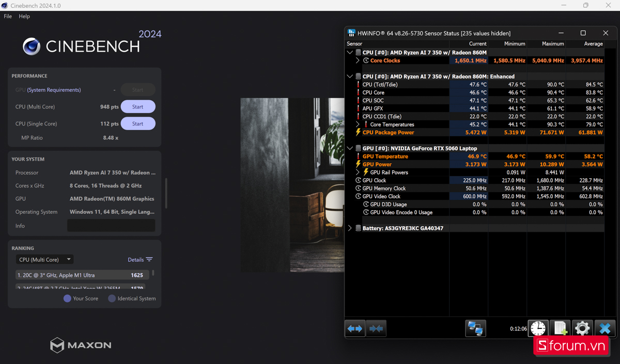Click the HWiNFO app icon in its title bar
This screenshot has width=620, height=364.
pos(351,33)
